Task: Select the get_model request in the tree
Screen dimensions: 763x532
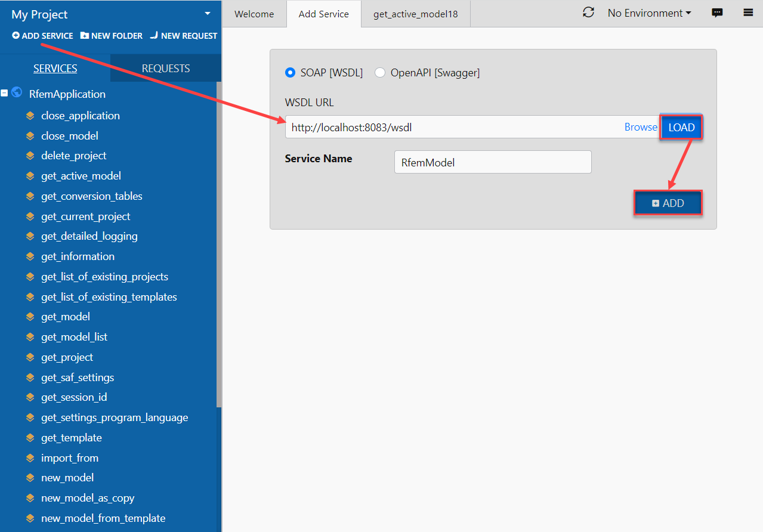Action: click(66, 317)
